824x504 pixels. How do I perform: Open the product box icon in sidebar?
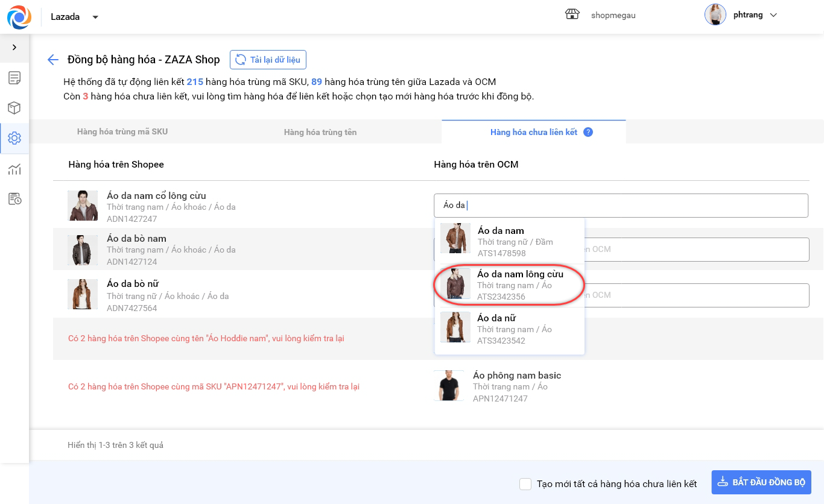pos(14,108)
